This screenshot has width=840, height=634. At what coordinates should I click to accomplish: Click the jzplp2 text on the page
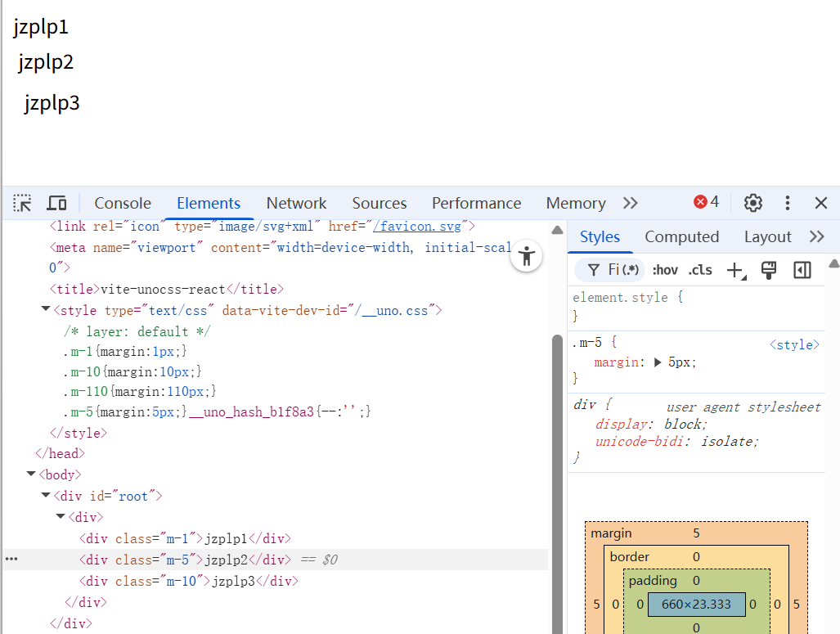click(46, 62)
